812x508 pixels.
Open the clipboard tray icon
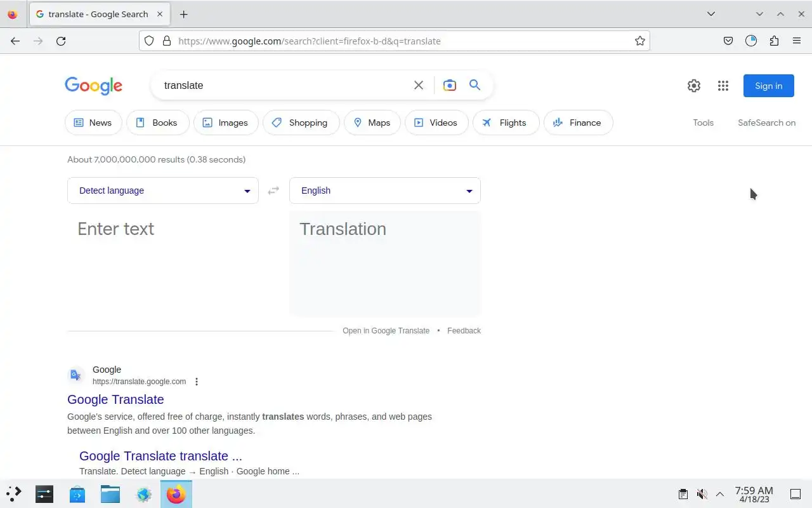tap(683, 494)
